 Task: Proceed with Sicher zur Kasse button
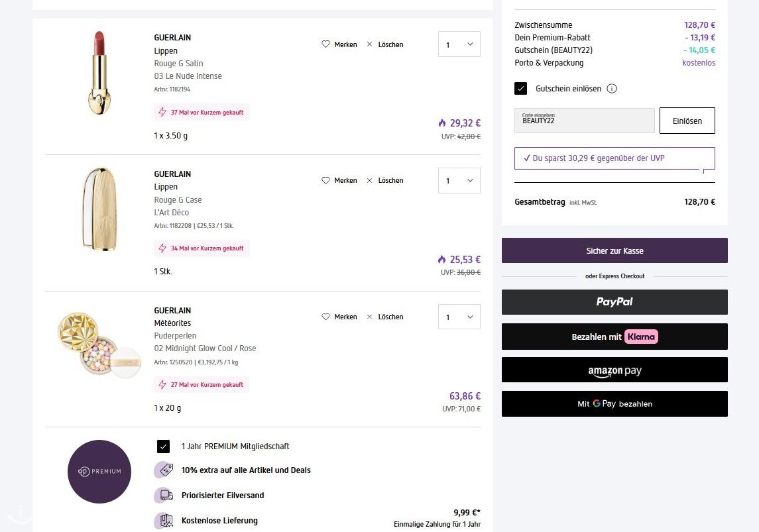(x=614, y=250)
